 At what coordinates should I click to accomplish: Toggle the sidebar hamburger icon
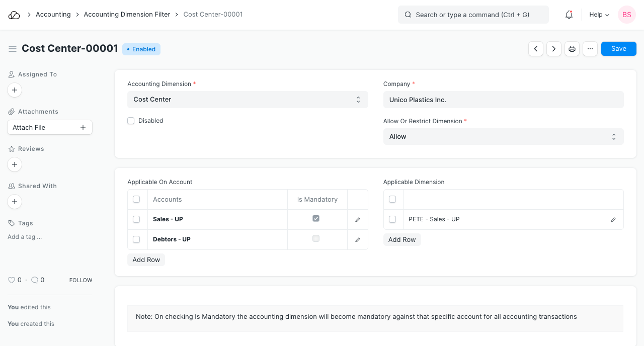(x=13, y=49)
